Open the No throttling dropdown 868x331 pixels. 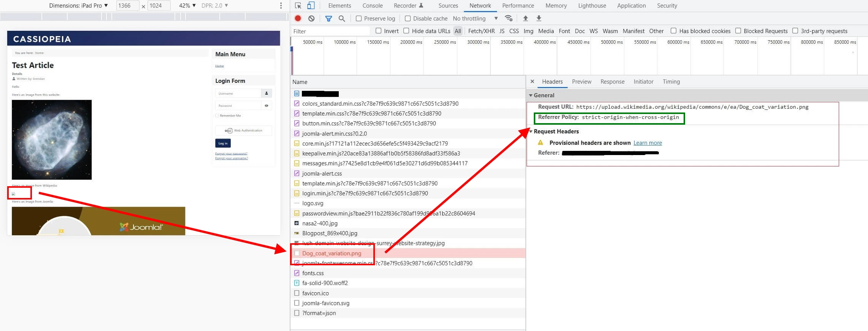click(475, 18)
